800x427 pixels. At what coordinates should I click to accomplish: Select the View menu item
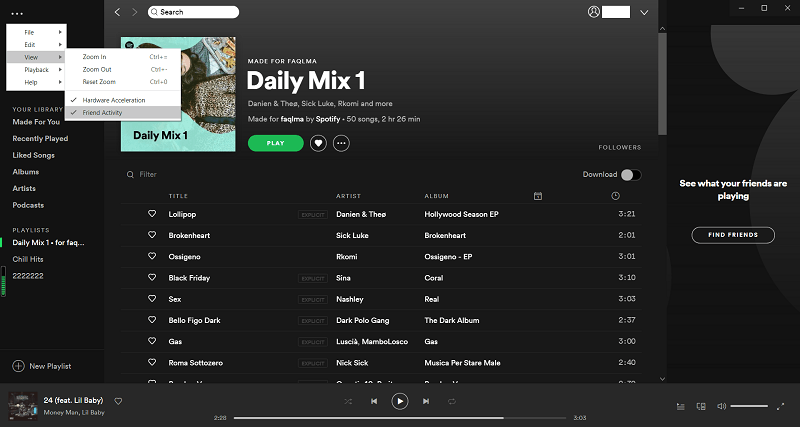pyautogui.click(x=36, y=57)
